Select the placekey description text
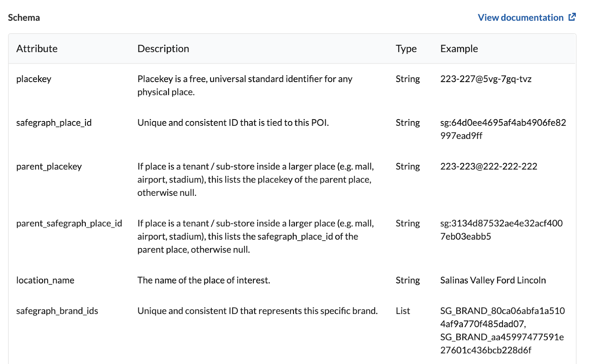The height and width of the screenshot is (364, 589). point(245,85)
